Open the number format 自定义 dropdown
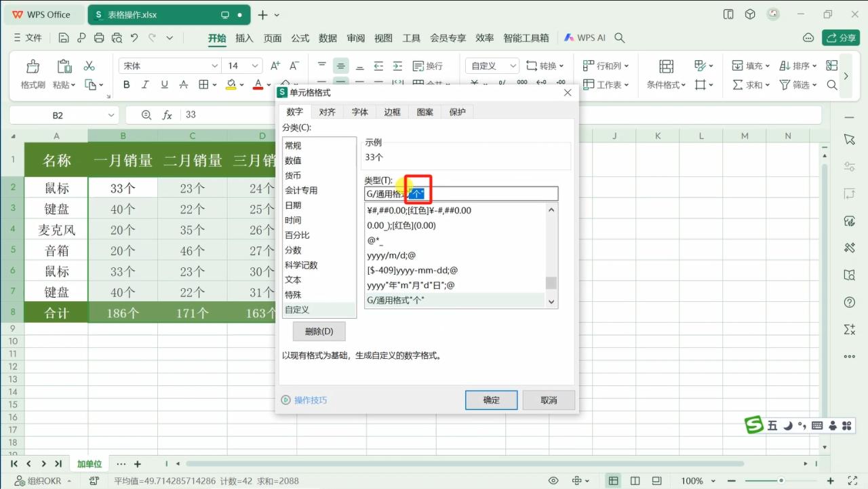868x489 pixels. click(x=513, y=66)
